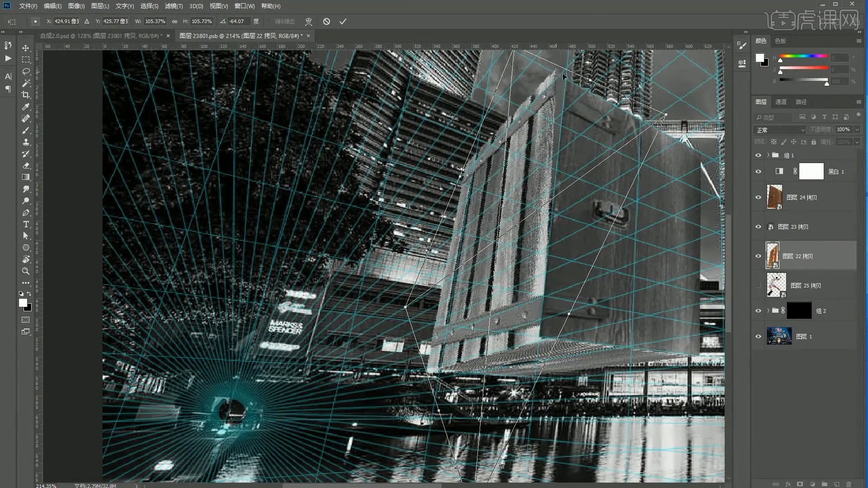868x488 pixels.
Task: Select the Gradient tool
Action: tap(26, 177)
